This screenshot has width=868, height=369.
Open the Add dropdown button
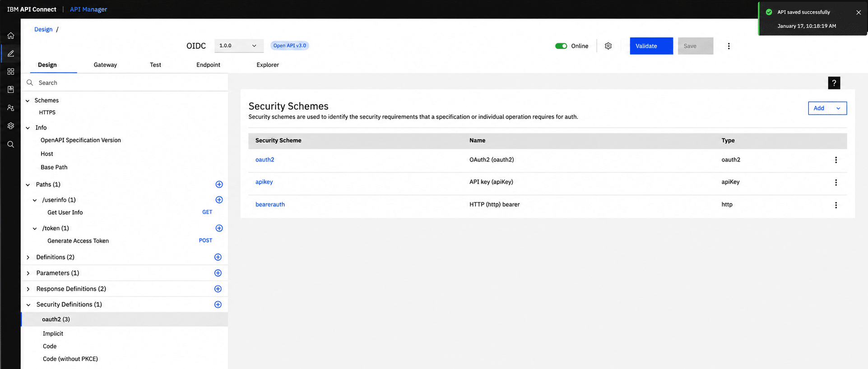click(827, 108)
